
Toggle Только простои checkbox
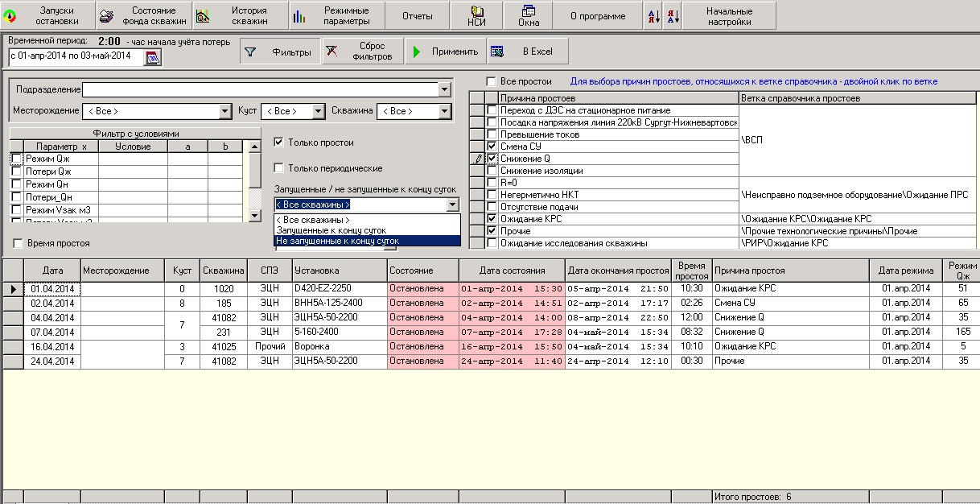(278, 143)
